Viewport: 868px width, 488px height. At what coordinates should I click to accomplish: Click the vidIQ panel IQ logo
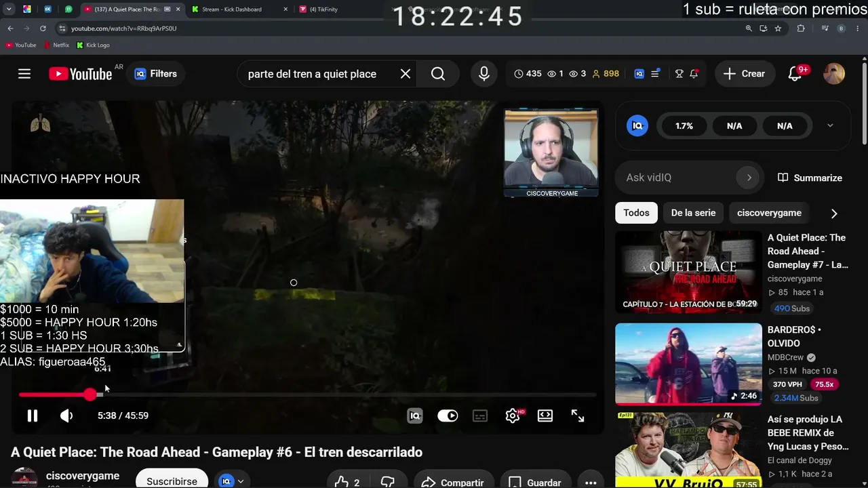[x=637, y=125]
